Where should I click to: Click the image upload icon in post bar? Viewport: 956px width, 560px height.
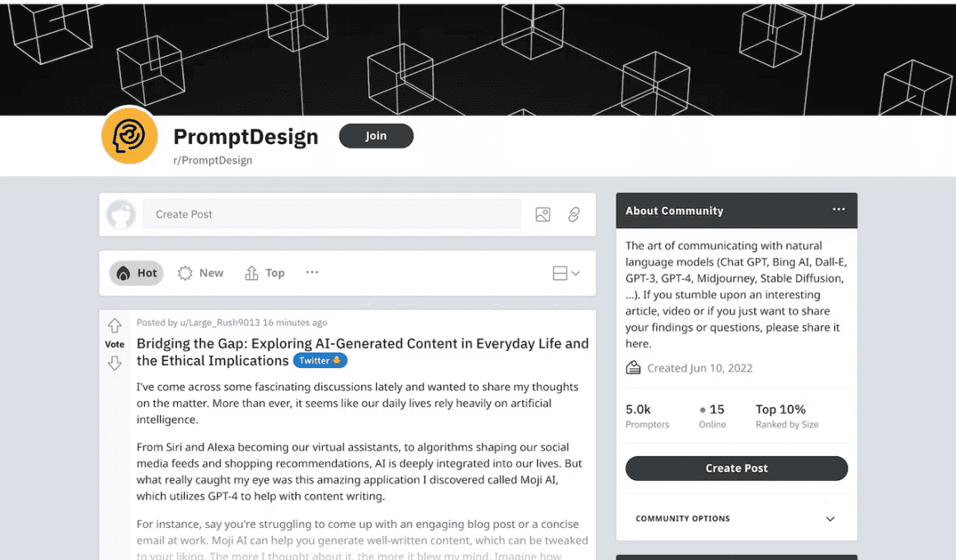tap(542, 214)
